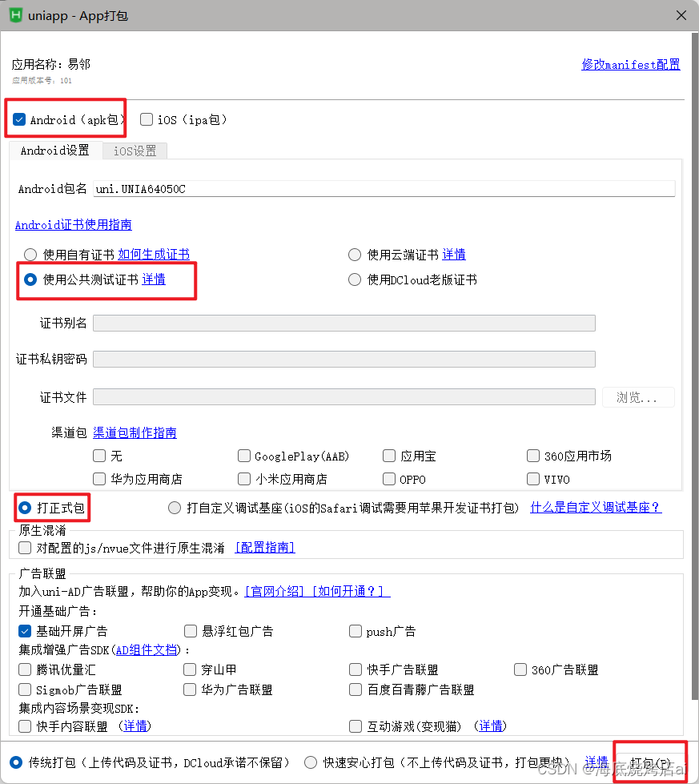Image resolution: width=699 pixels, height=784 pixels.
Task: Enable push广告
Action: (355, 631)
